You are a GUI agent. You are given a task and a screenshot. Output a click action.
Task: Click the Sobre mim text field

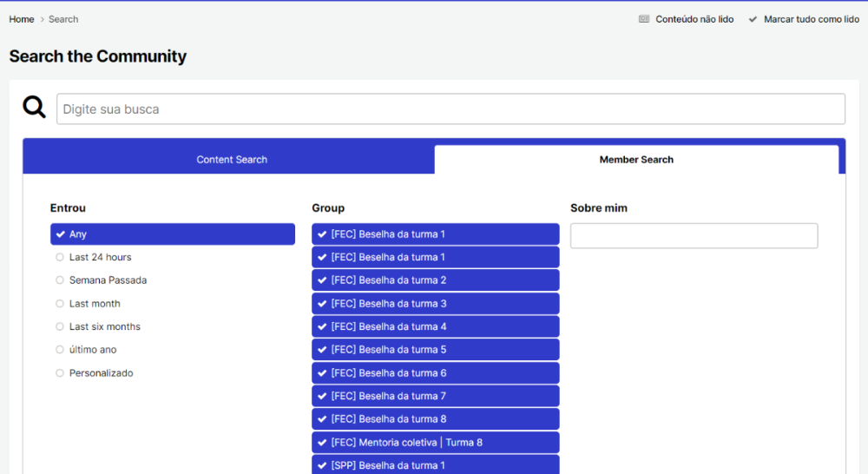pos(694,236)
